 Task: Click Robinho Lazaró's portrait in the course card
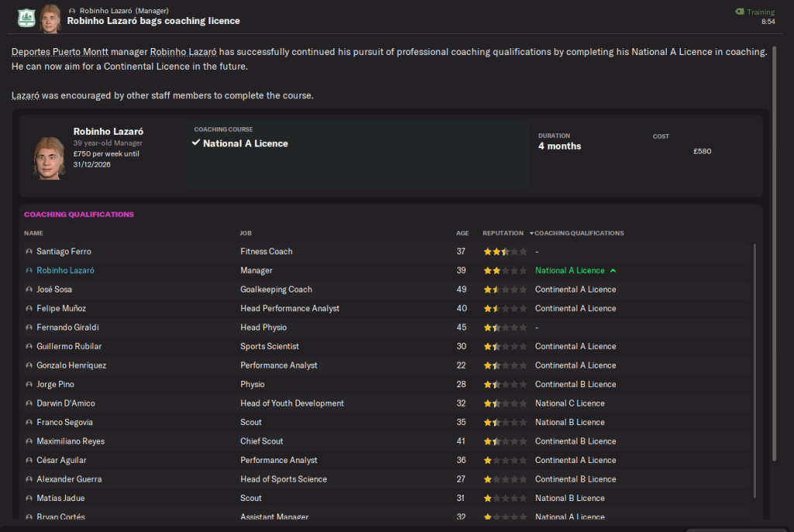[48, 157]
